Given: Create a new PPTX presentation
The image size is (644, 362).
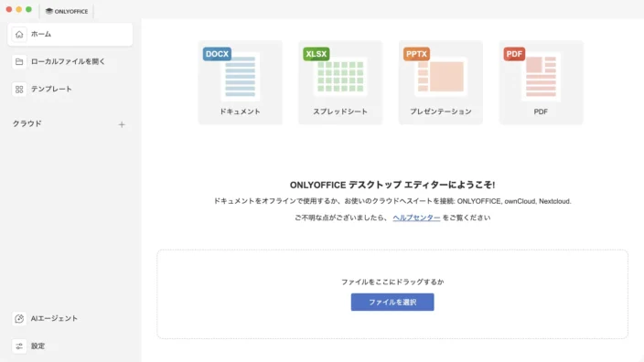Looking at the screenshot, I should (x=441, y=82).
